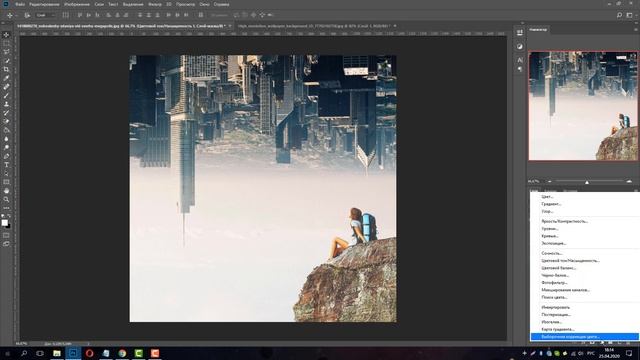
Task: Choose 'Градиент...' fill layer
Action: (584, 204)
